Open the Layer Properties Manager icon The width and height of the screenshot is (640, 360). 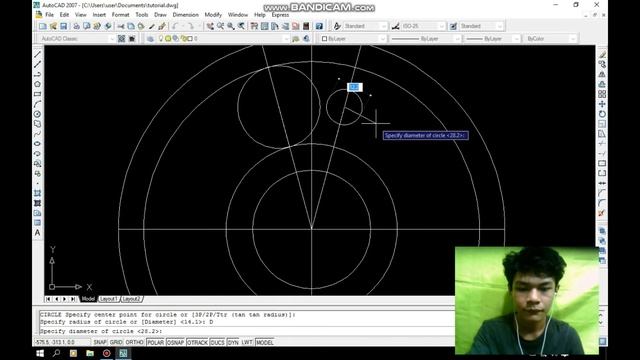click(x=151, y=38)
